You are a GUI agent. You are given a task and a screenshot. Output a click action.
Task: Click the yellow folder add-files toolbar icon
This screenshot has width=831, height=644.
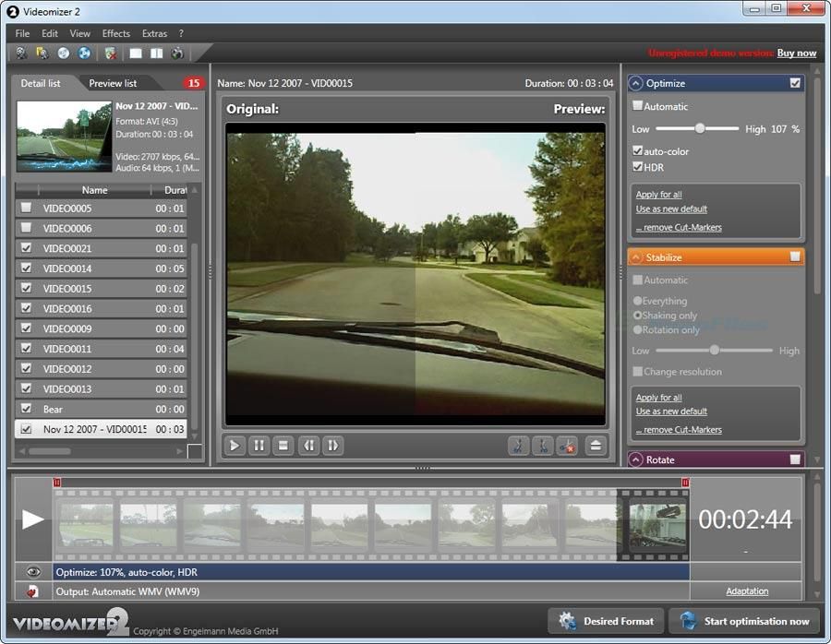coord(42,53)
